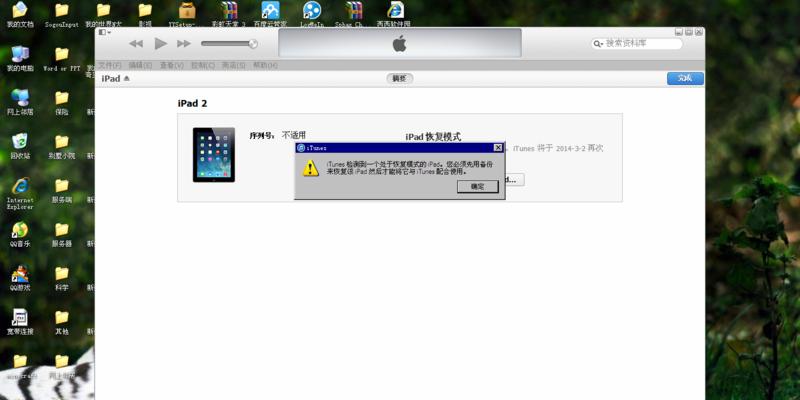Select the QQ游戏 desktop shortcut

pos(20,278)
